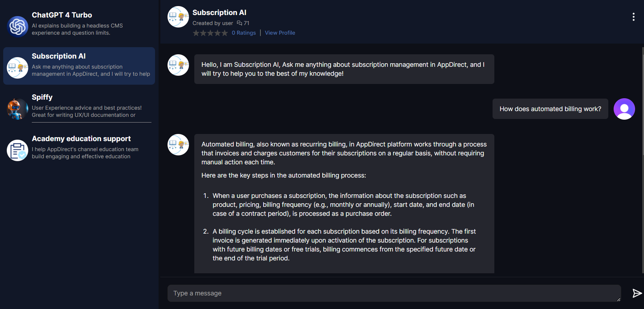Click the 'User Experience advice and best practices!' description
The height and width of the screenshot is (309, 644).
[x=86, y=111]
